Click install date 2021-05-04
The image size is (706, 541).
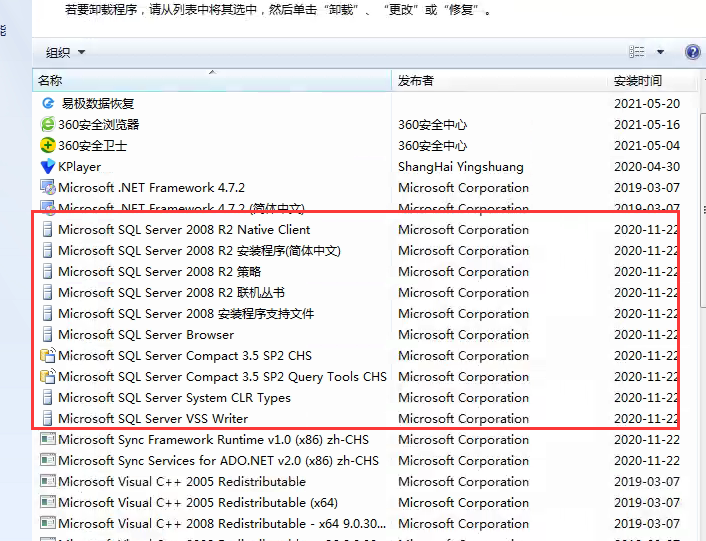(x=647, y=145)
